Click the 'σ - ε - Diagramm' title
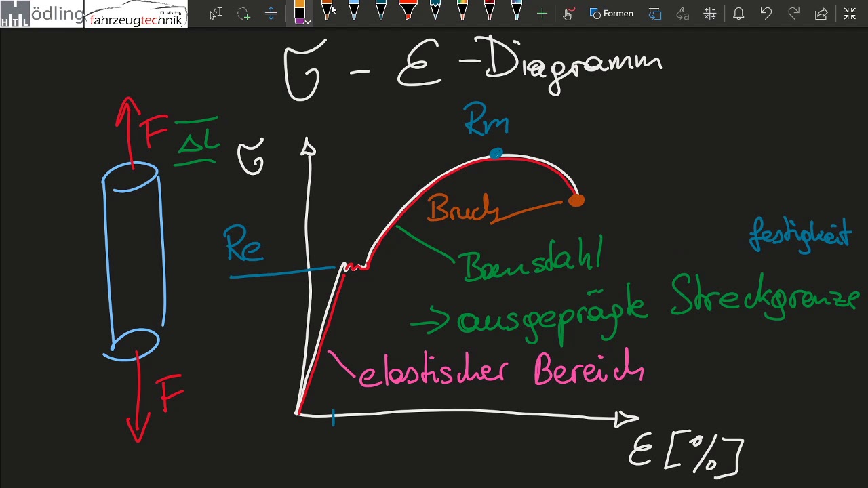This screenshot has height=488, width=868. (x=473, y=68)
